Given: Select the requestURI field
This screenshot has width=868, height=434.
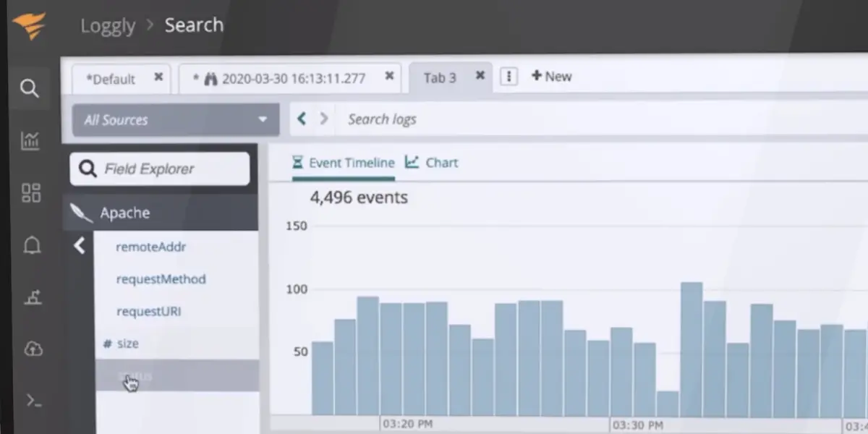Looking at the screenshot, I should click(x=148, y=312).
